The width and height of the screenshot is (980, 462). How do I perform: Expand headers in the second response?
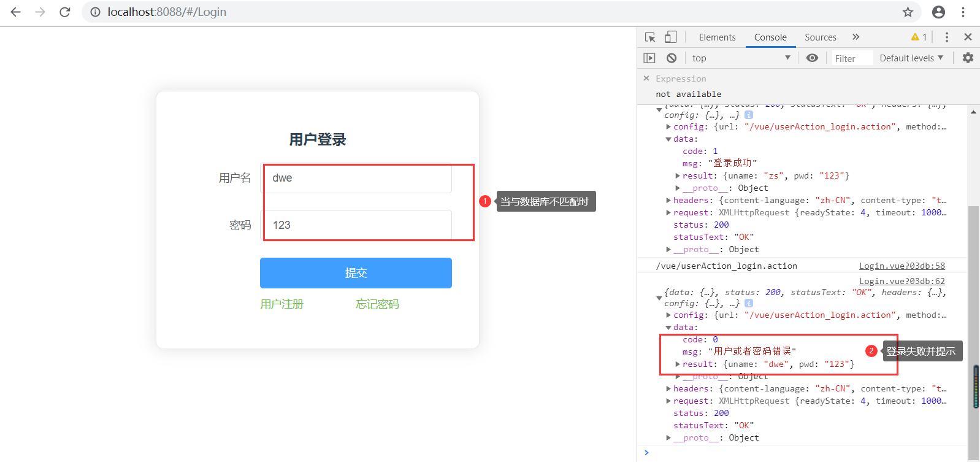click(668, 389)
